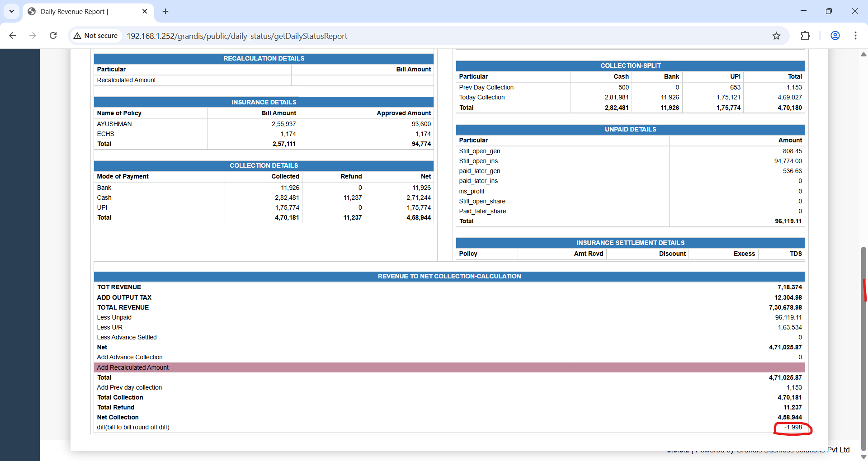Open the Chrome three-dot menu
The image size is (868, 461).
click(x=855, y=36)
